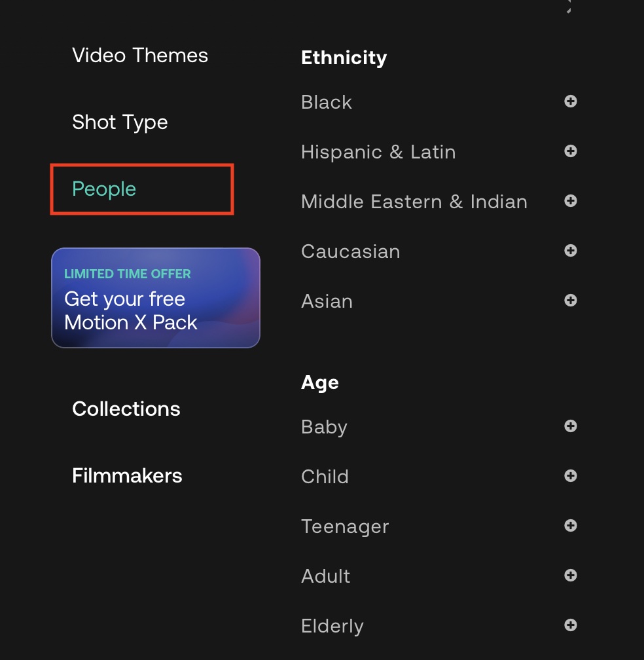Add Baby age filter with plus icon
Image resolution: width=644 pixels, height=660 pixels.
pos(571,426)
